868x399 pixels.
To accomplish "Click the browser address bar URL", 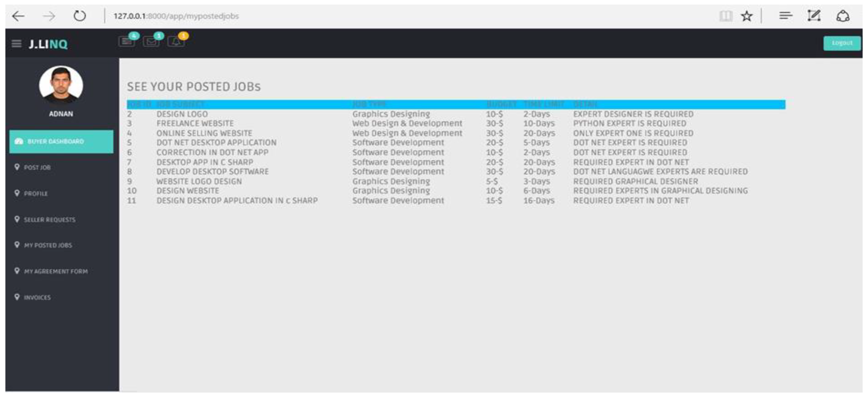I will 176,16.
